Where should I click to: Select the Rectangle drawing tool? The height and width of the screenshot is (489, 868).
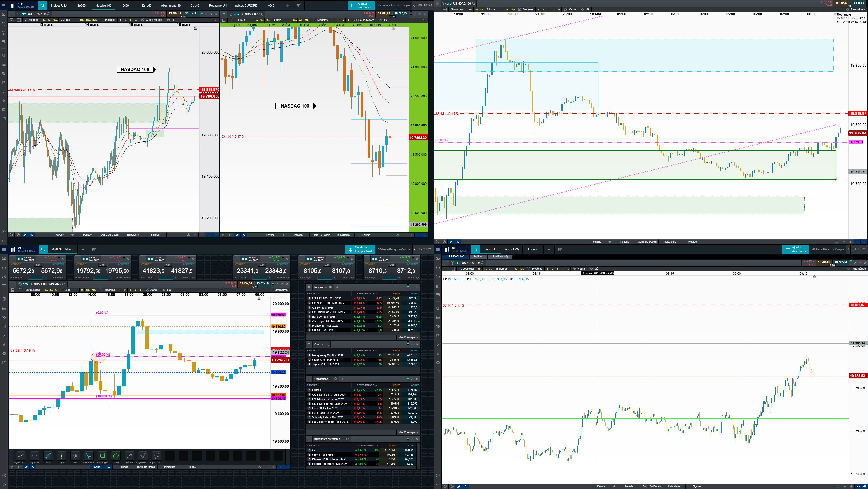(x=102, y=456)
